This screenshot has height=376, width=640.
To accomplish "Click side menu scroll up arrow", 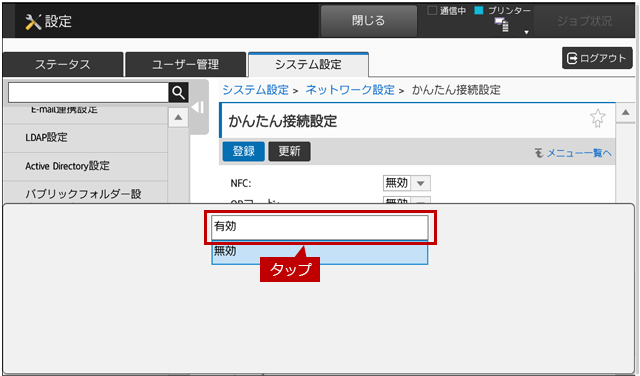I will tap(178, 118).
